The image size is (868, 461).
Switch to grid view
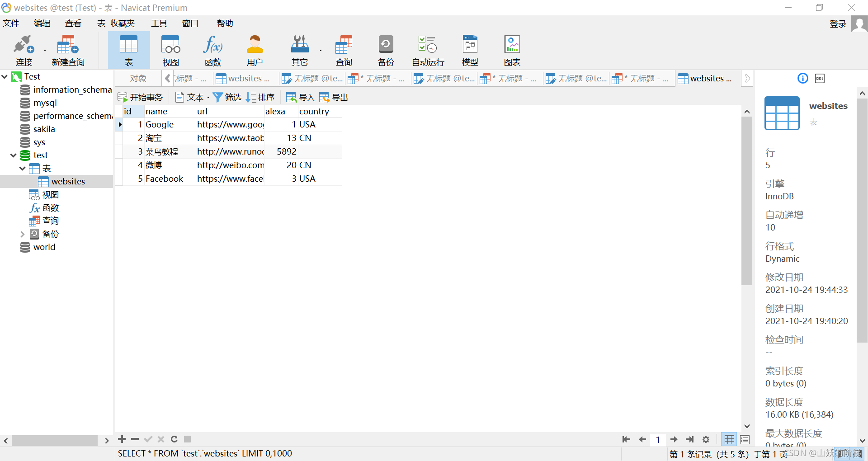pyautogui.click(x=729, y=439)
